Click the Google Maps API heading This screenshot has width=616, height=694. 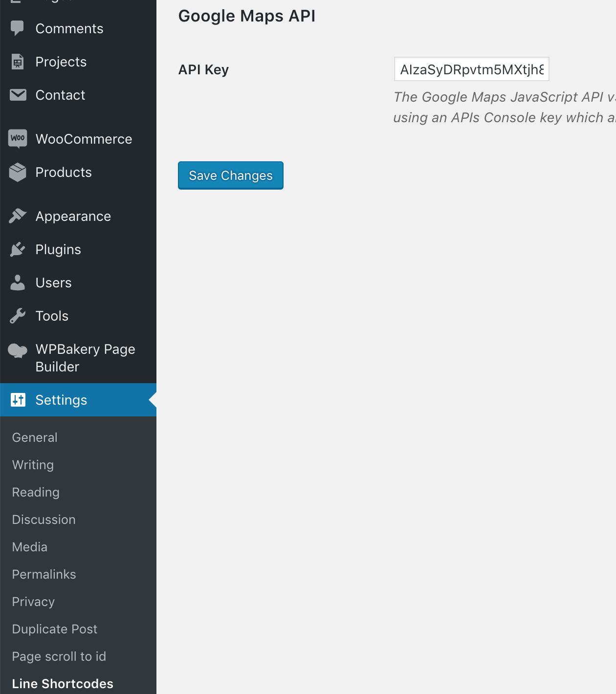click(247, 16)
